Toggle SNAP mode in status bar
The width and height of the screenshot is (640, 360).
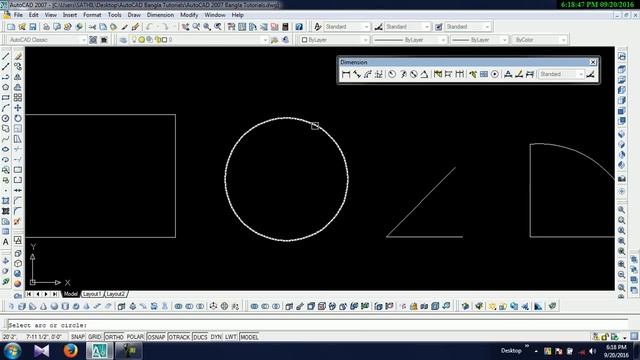[x=78, y=337]
